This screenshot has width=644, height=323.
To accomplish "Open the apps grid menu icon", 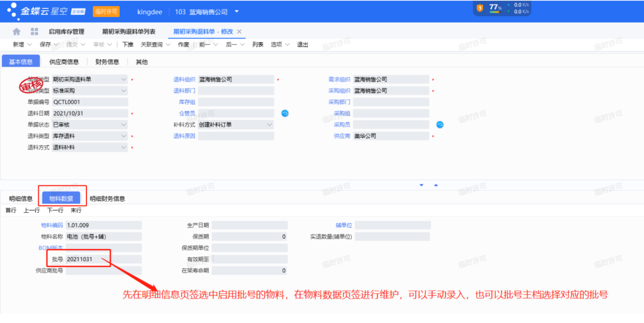I will [x=35, y=32].
